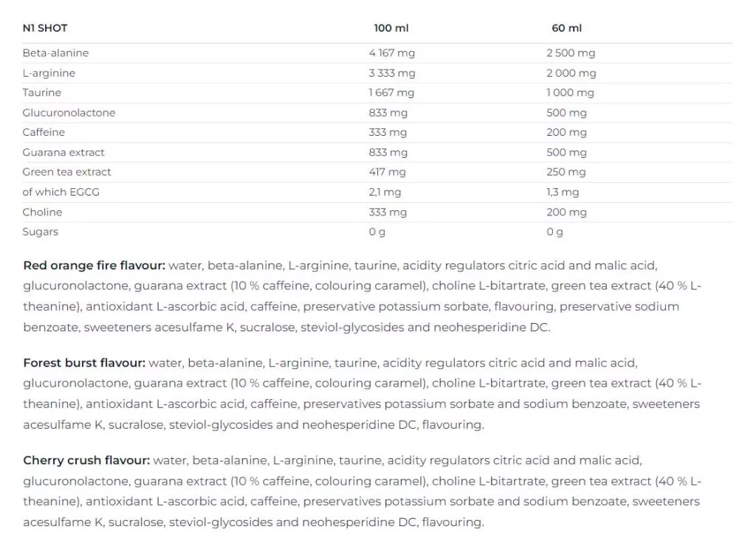Click the Choline row label

click(x=42, y=212)
